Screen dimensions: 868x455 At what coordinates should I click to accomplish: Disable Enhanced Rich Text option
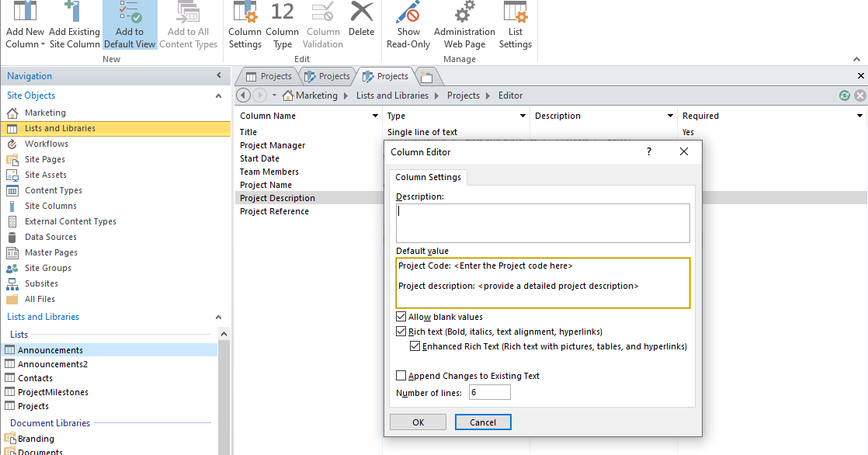pos(417,346)
